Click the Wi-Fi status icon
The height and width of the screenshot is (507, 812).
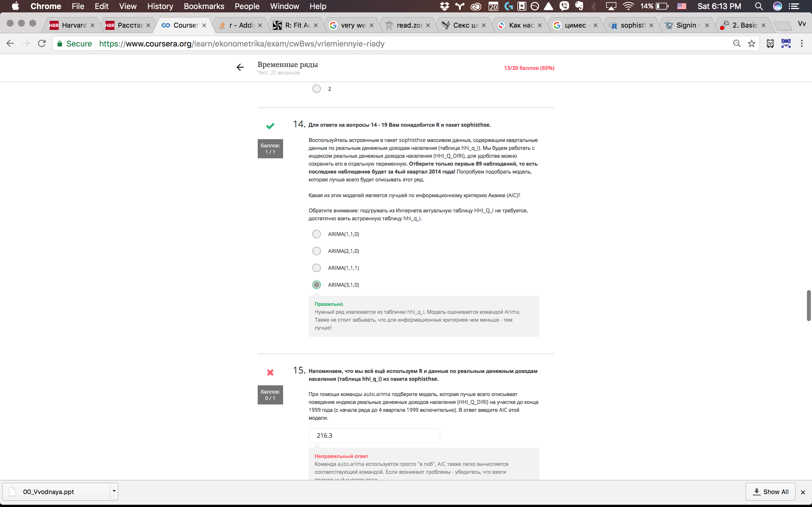628,6
